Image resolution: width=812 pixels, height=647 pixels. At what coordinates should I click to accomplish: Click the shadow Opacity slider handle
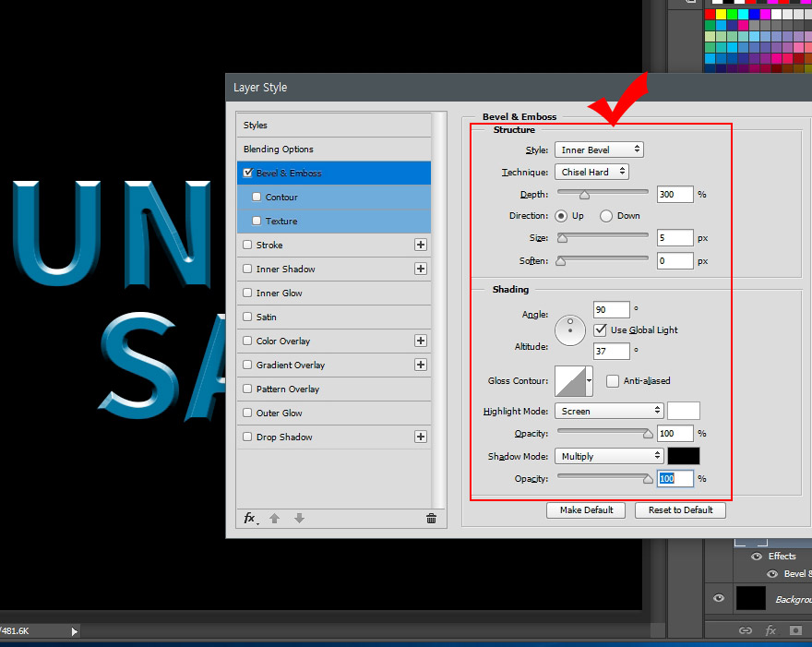[x=648, y=479]
